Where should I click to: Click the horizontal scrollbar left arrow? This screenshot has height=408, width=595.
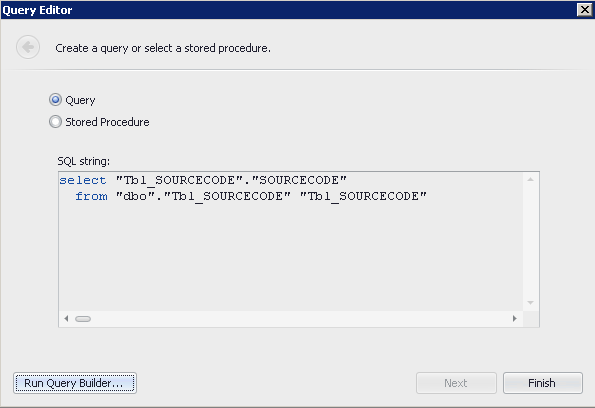tap(66, 318)
